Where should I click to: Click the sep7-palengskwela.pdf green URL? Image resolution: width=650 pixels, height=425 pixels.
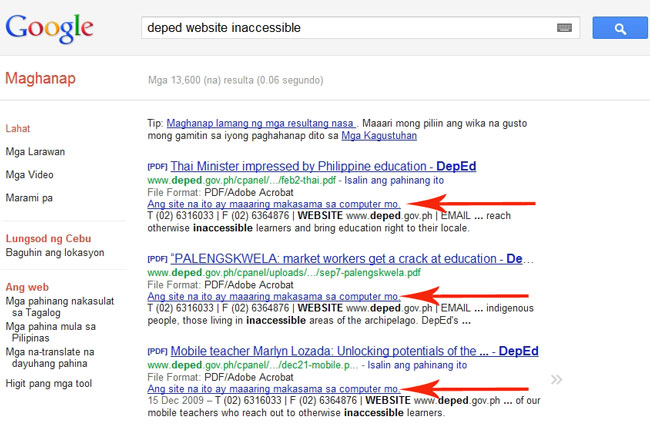[x=284, y=273]
